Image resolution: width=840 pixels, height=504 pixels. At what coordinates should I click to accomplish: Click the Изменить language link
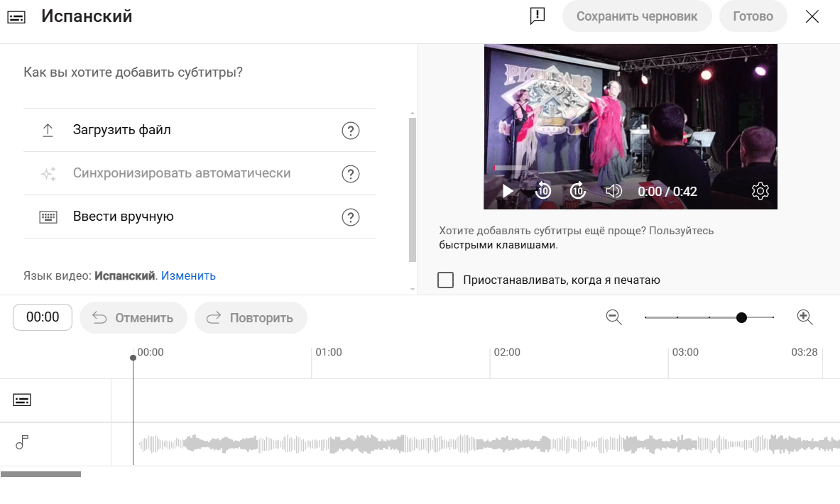click(x=188, y=276)
